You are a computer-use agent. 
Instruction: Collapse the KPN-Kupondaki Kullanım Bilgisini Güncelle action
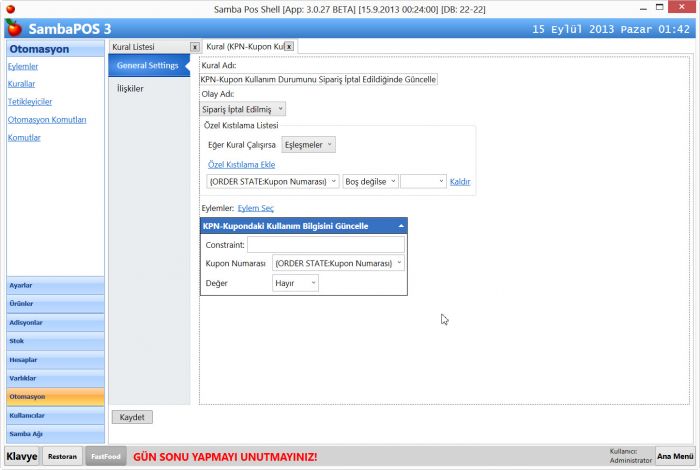click(x=401, y=226)
